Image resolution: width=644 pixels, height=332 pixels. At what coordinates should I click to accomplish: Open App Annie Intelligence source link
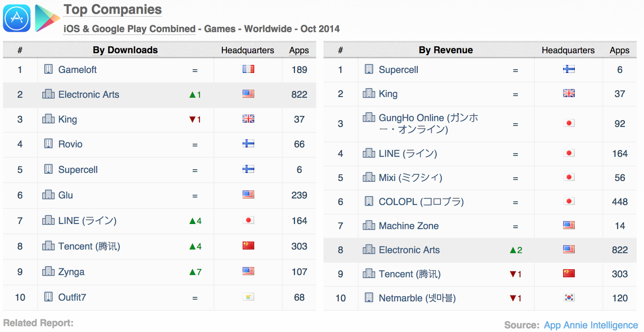pyautogui.click(x=591, y=325)
